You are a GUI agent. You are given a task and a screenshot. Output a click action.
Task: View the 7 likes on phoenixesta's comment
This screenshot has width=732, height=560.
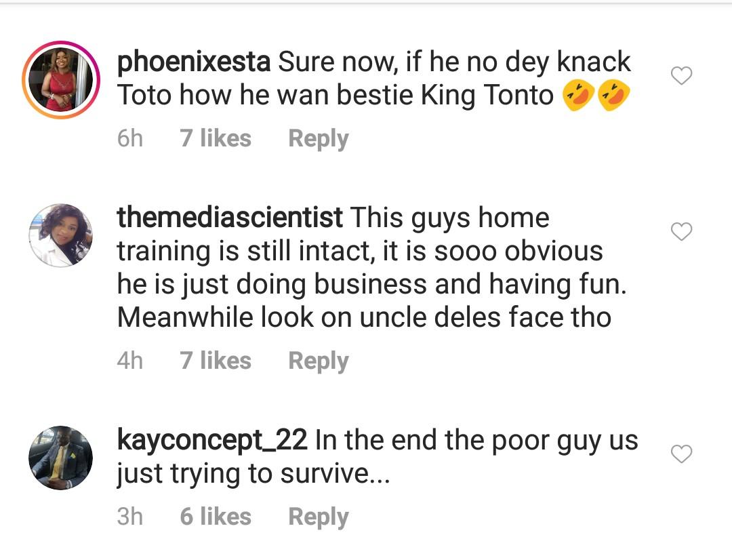pos(216,139)
